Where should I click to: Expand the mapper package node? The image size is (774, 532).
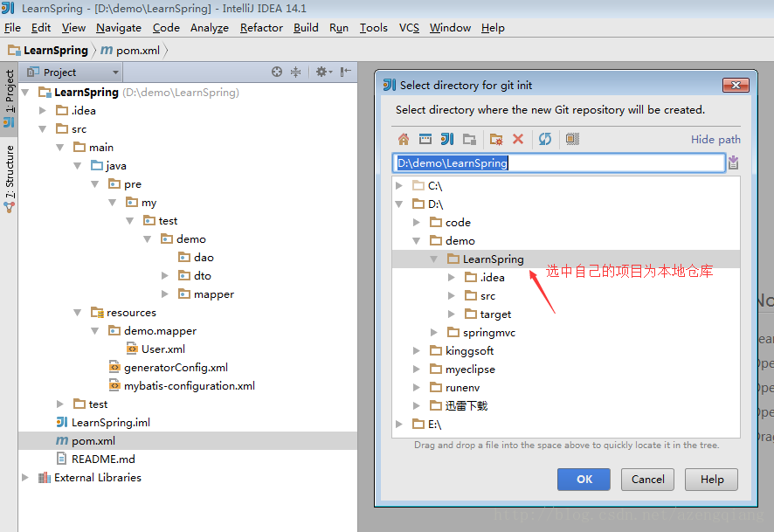(165, 294)
